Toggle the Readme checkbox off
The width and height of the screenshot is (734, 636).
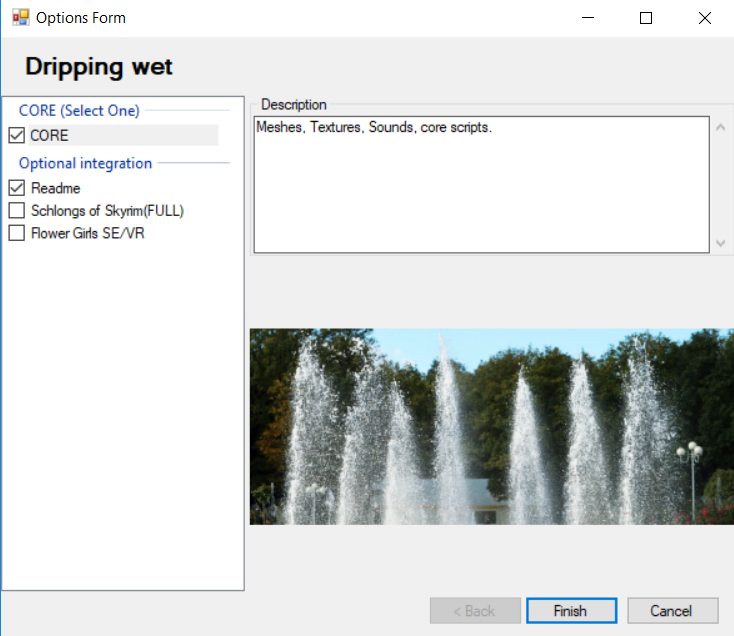16,188
